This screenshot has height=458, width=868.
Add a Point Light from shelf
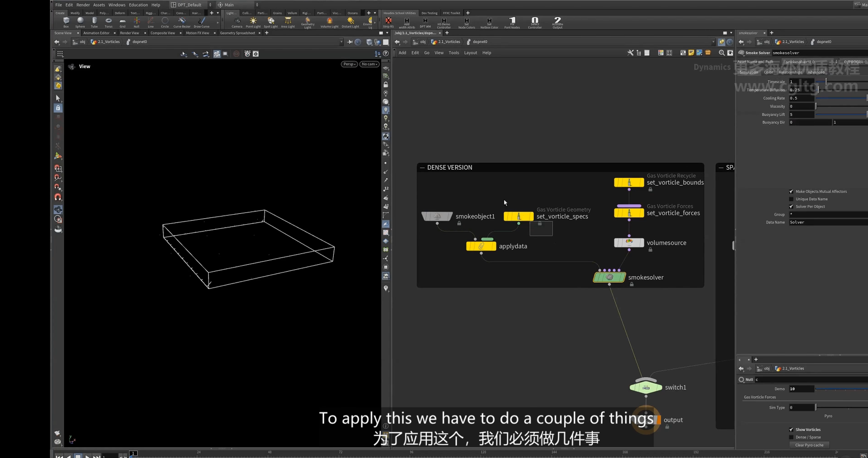[x=253, y=22]
